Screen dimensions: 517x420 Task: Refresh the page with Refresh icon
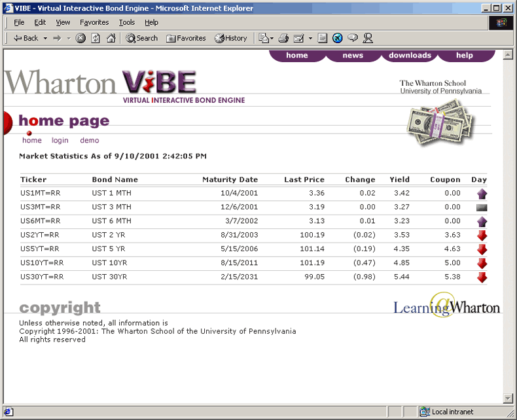tap(96, 38)
